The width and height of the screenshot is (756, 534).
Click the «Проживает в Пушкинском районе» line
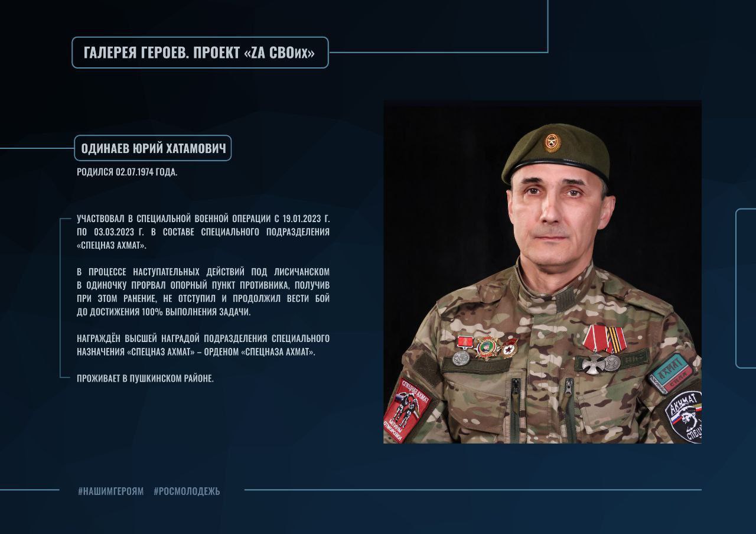145,378
